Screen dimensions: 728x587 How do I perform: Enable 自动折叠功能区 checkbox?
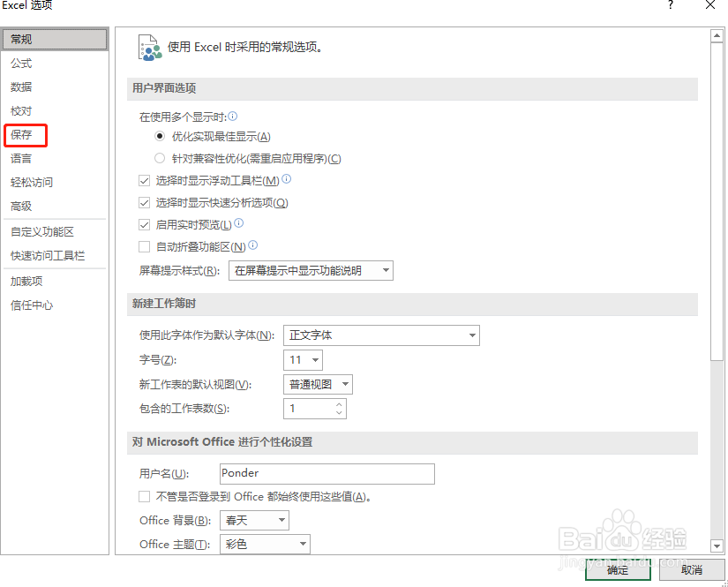145,246
